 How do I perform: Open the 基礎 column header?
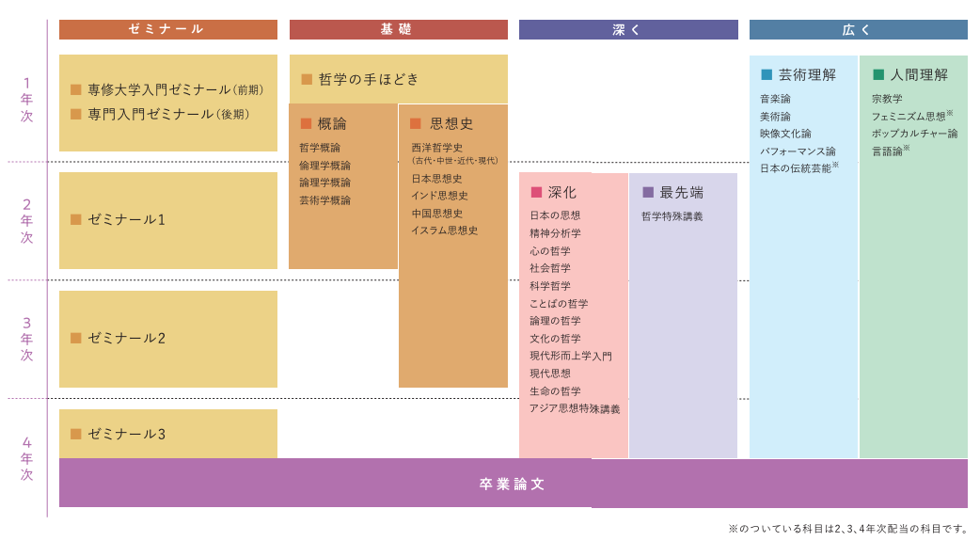click(x=398, y=30)
